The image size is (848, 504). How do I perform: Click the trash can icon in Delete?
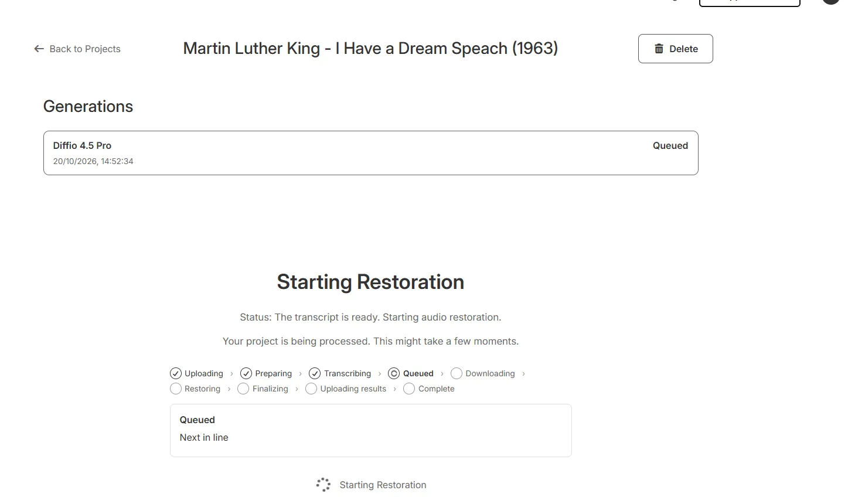pos(659,49)
